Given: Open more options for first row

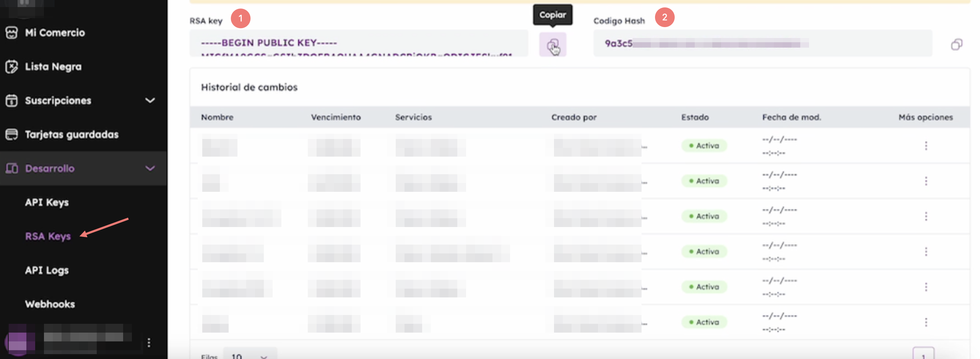Looking at the screenshot, I should (925, 146).
